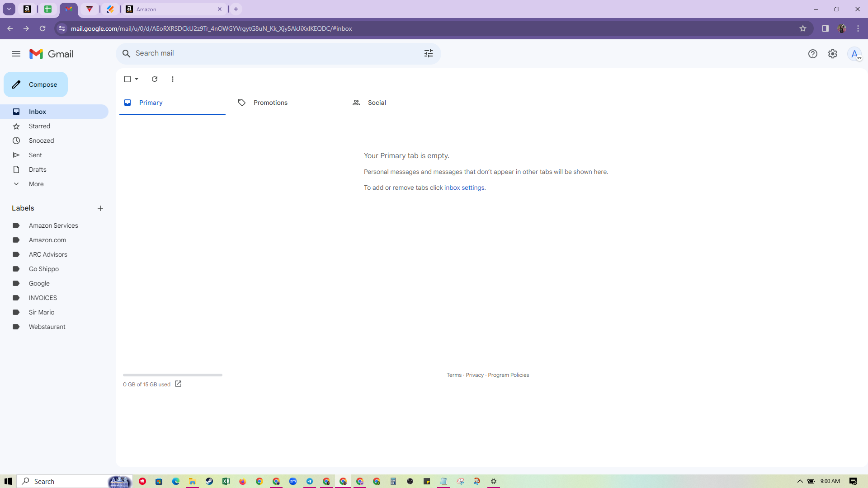Close the Amazon browser tab

coord(220,9)
